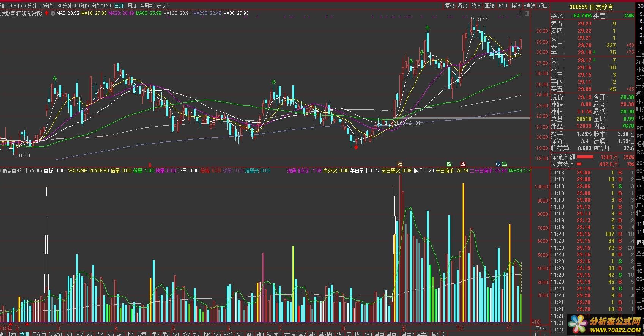Switch to 15分钟 period
Screen dimensions: 644x336
47,6
